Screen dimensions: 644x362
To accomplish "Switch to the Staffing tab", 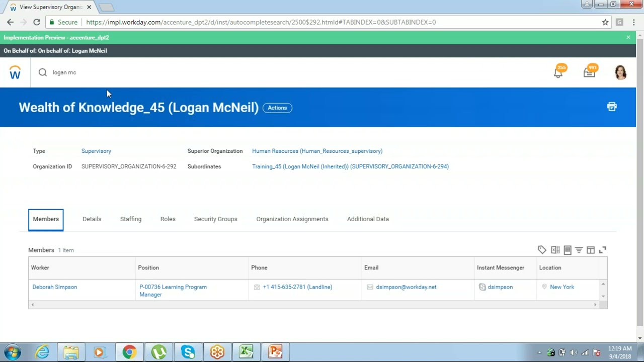I will point(131,219).
